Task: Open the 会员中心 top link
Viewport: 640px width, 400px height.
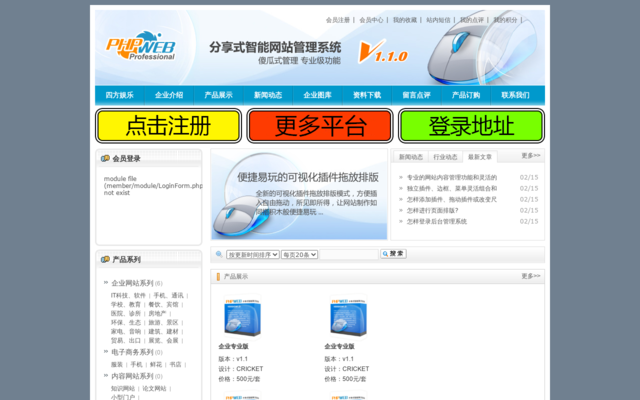Action: (x=371, y=20)
